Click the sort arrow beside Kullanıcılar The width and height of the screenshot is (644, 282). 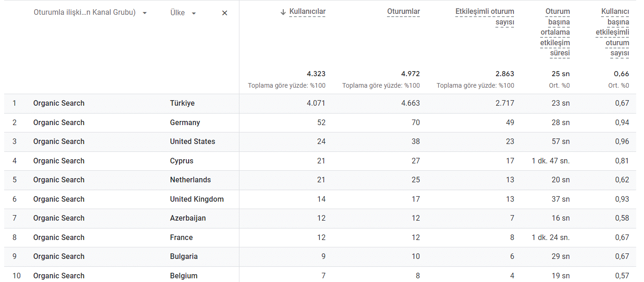click(283, 12)
